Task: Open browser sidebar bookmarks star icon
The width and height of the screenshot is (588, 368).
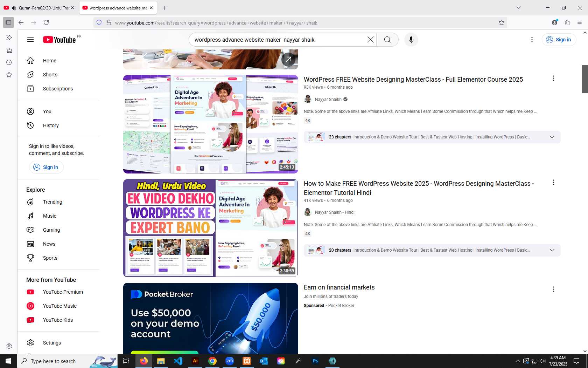Action: pyautogui.click(x=9, y=75)
